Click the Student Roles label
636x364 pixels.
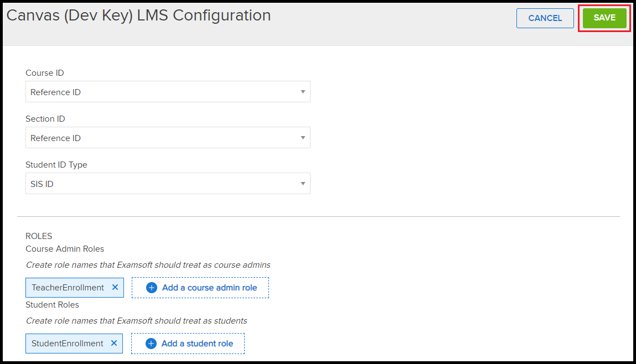tap(52, 304)
